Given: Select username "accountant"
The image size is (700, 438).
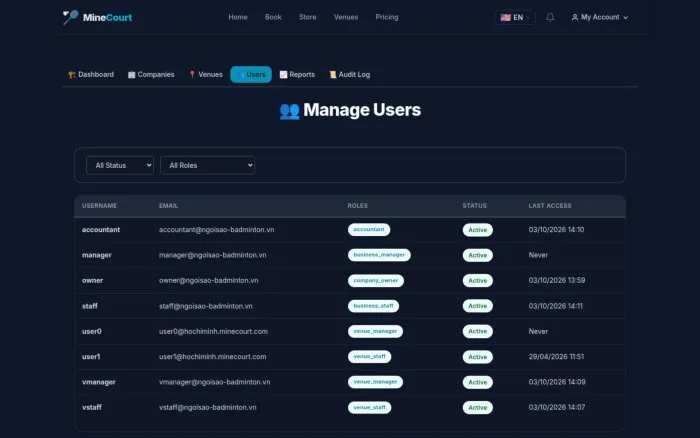Looking at the screenshot, I should pos(101,229).
